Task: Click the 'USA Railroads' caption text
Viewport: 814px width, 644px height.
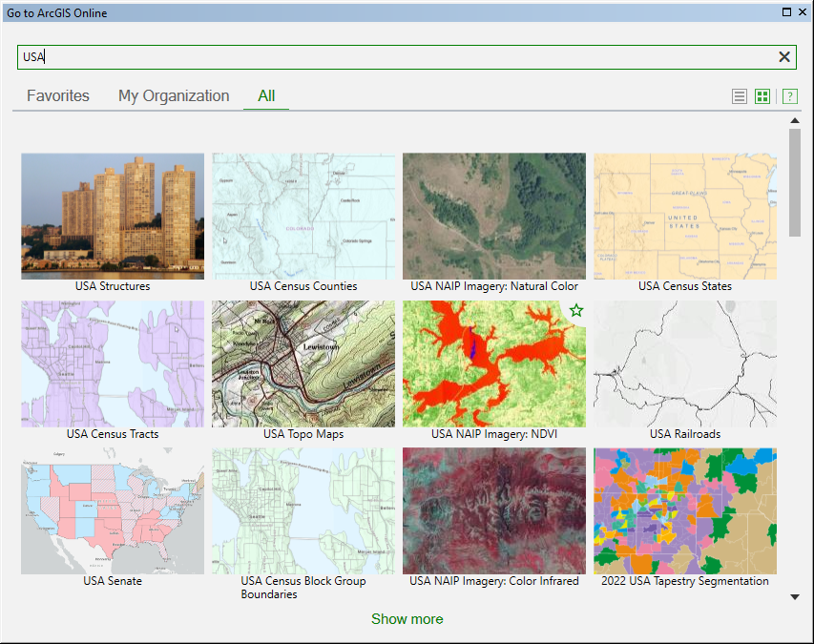Action: pos(685,434)
